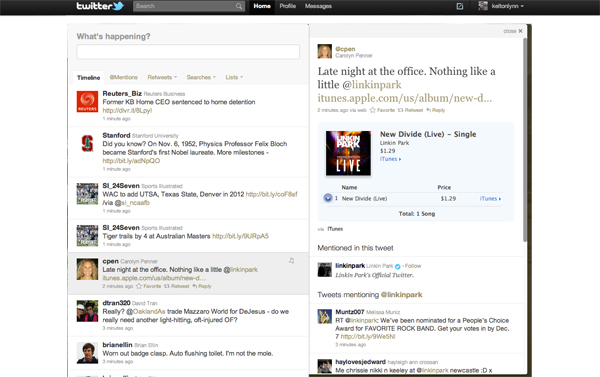600x377 pixels.
Task: Open @cpen username in detail pane
Action: (x=345, y=49)
